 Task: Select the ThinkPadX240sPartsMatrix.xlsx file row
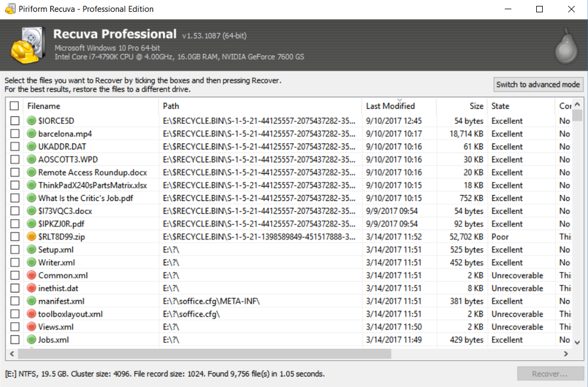pos(92,186)
